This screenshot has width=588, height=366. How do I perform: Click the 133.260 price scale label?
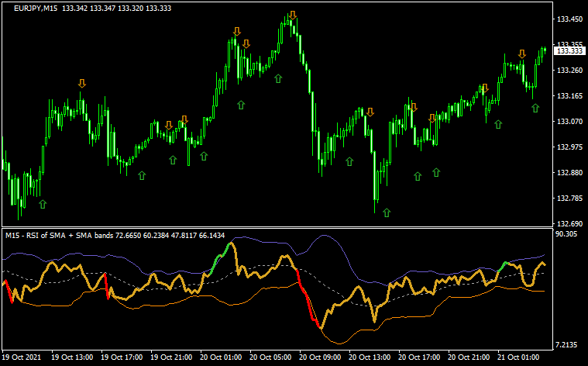[x=570, y=71]
